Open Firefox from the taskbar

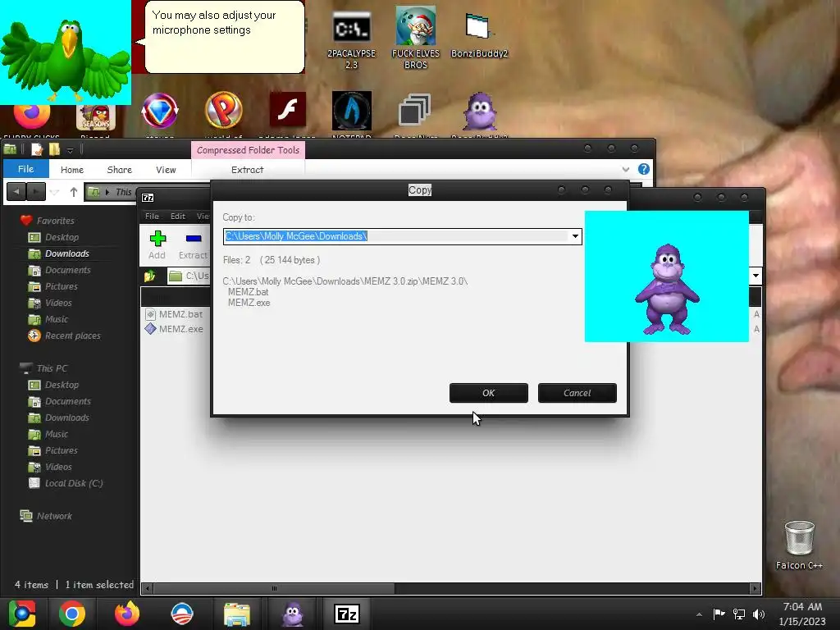tap(127, 614)
